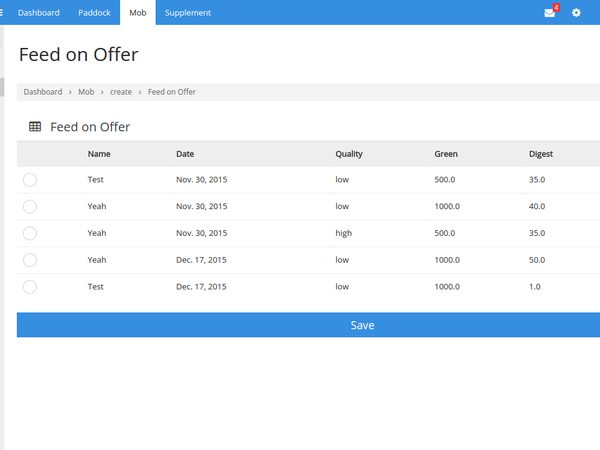
Task: Switch to the Dashboard tab
Action: (39, 13)
